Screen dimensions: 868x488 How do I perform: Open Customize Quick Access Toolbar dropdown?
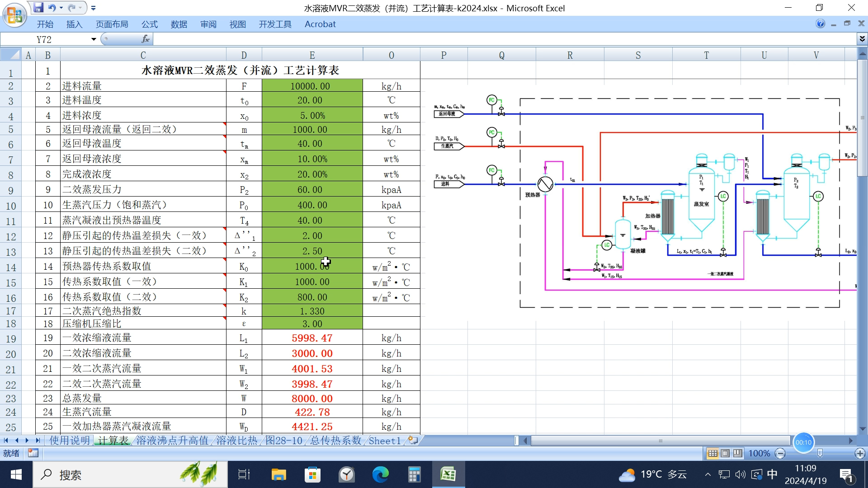[94, 8]
